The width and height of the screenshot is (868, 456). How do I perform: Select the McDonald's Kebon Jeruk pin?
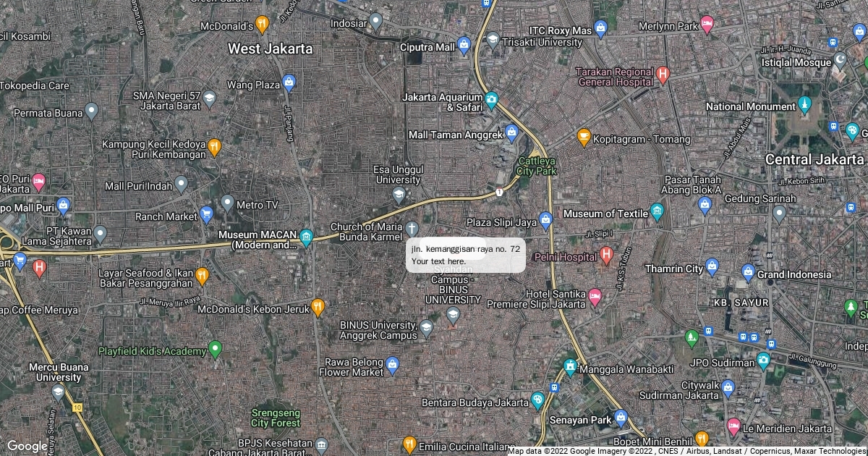tap(317, 308)
